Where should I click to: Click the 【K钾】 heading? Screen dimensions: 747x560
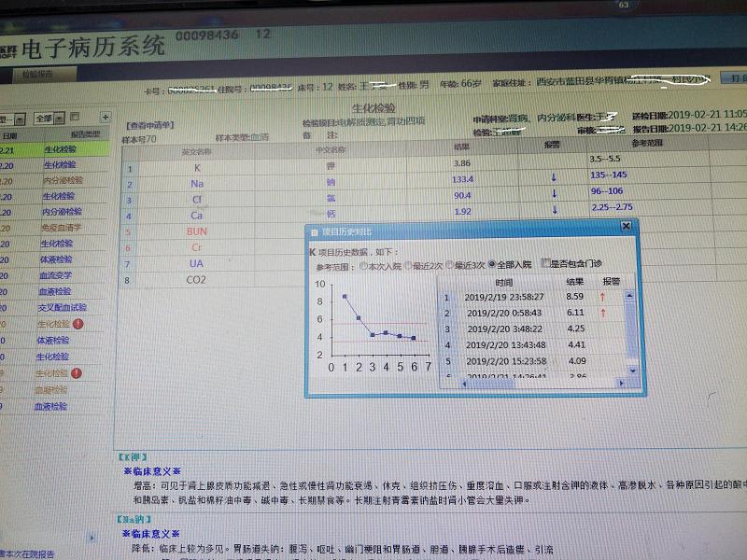coord(133,457)
